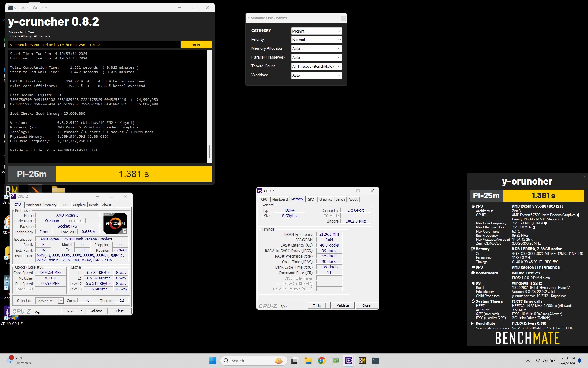This screenshot has height=368, width=588.
Task: Click the Ryzen 5 logo in CPU-Z
Action: tap(115, 223)
